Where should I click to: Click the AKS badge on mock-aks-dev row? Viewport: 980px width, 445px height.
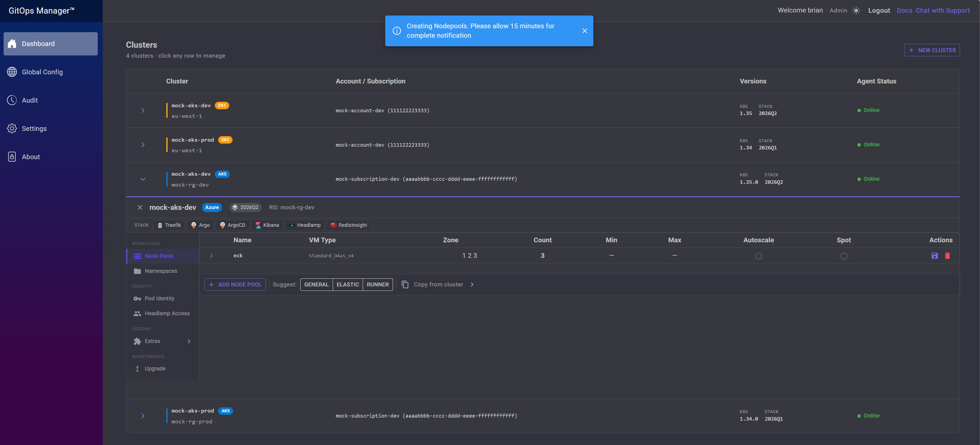[222, 174]
